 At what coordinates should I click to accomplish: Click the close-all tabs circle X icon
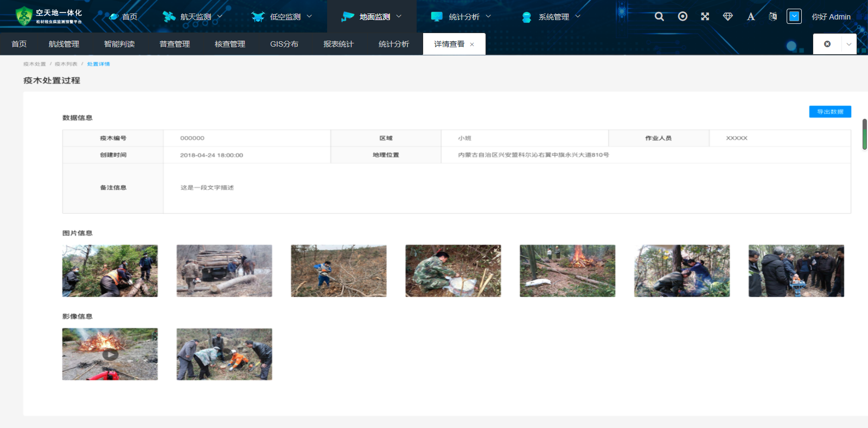click(x=827, y=44)
